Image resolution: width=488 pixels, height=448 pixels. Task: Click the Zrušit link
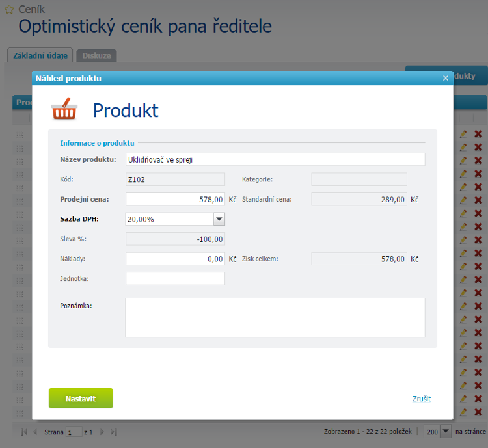point(422,399)
